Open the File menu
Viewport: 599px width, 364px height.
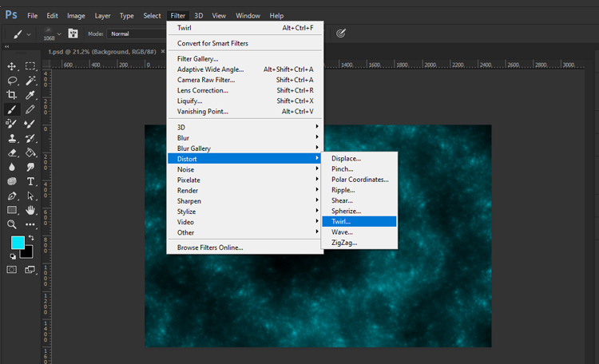(33, 16)
